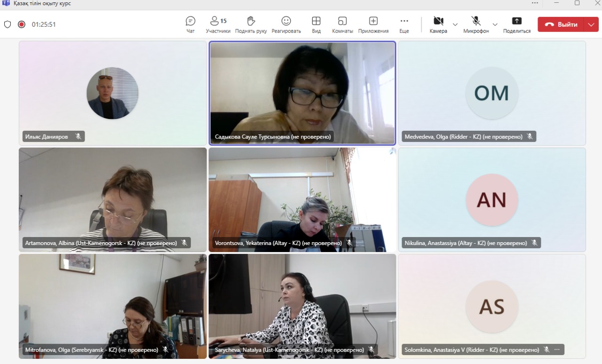This screenshot has height=364, width=602.
Task: Expand microphone options dropdown arrow
Action: point(495,24)
